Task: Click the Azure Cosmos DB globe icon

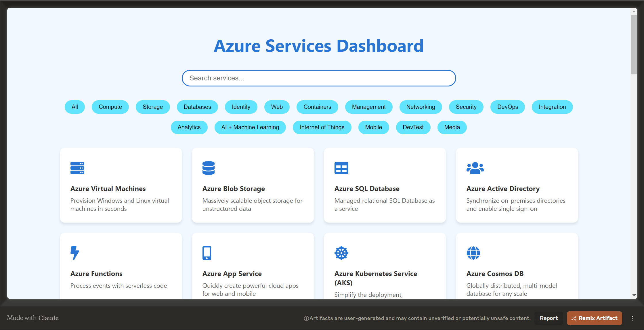Action: (x=473, y=253)
